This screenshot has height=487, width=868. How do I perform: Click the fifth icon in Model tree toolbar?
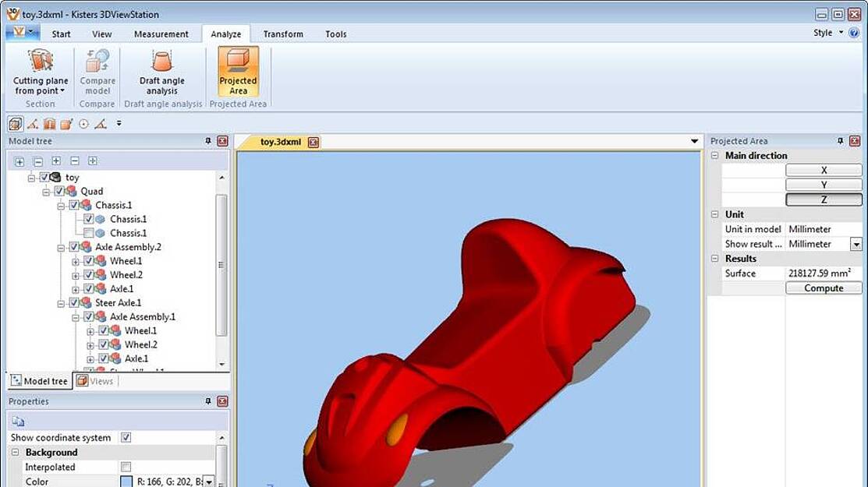(x=93, y=161)
